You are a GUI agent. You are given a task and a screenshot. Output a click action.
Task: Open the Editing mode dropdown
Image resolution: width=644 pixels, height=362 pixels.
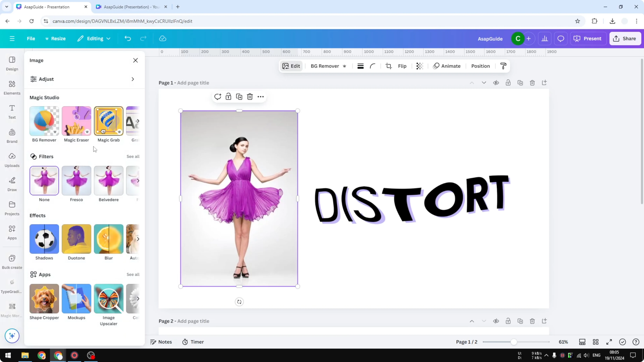point(109,38)
